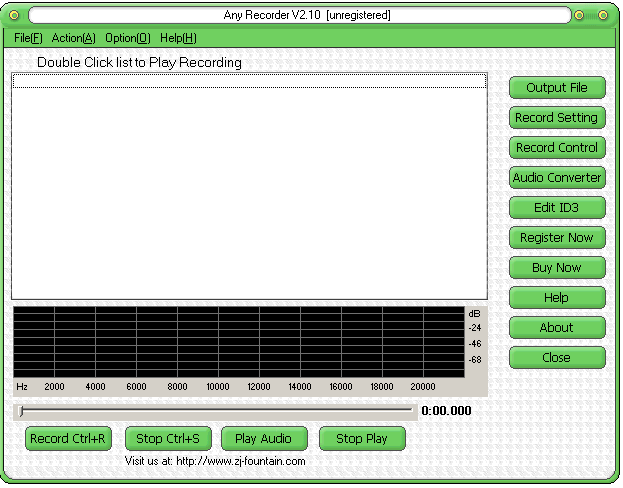
Task: Click the Buy Now button
Action: pos(557,267)
